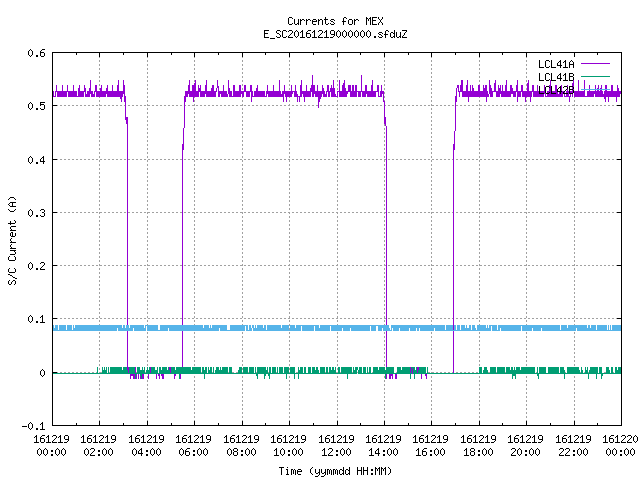Viewport: 640px width, 480px height.
Task: Select the LCL41A legend label
Action: coord(556,64)
